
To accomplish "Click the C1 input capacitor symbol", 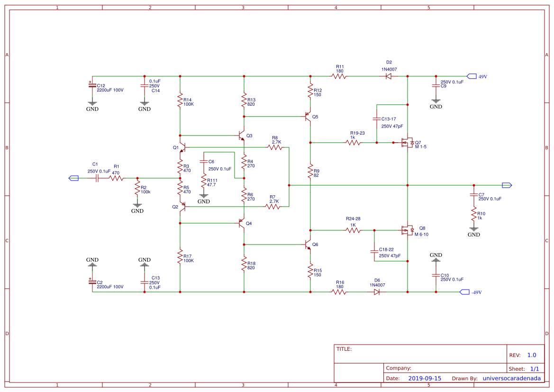I will pos(97,178).
